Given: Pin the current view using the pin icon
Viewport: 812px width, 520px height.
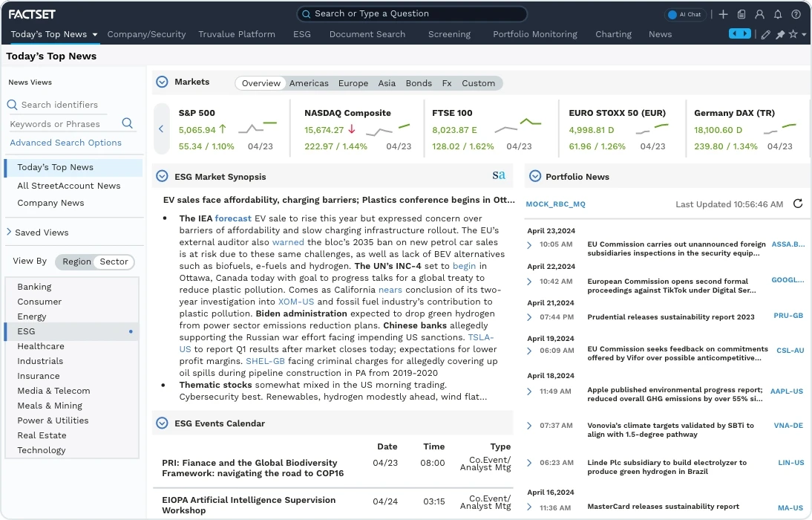Looking at the screenshot, I should pos(780,33).
